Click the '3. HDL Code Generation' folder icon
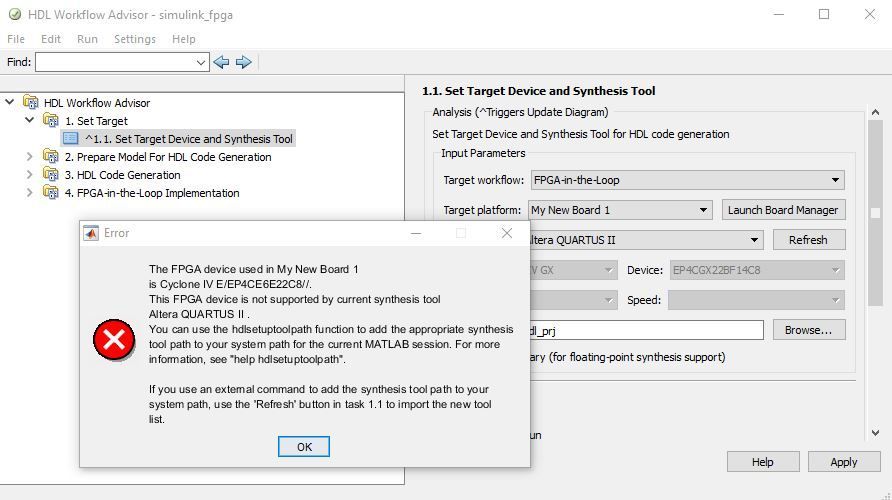The height and width of the screenshot is (500, 892). (51, 175)
